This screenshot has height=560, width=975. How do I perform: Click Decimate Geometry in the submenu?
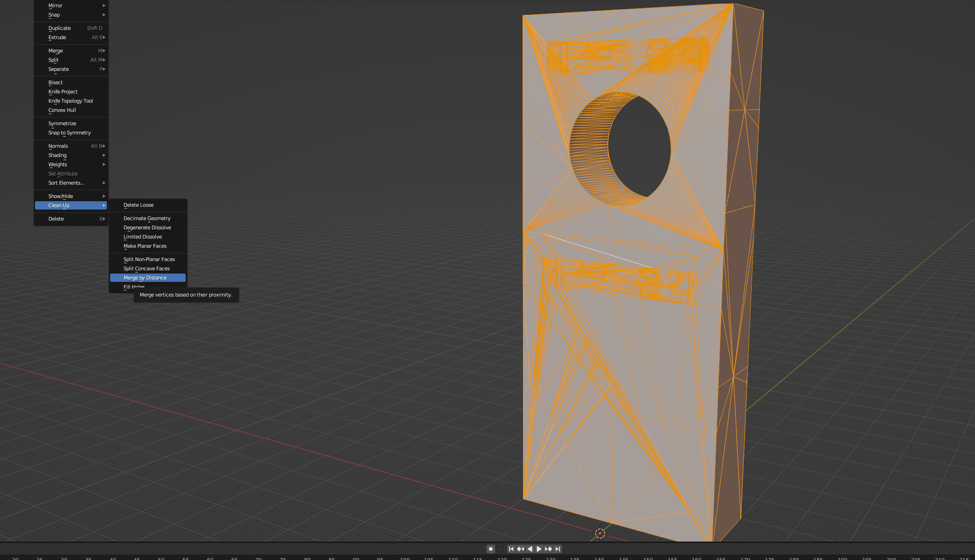[x=147, y=218]
